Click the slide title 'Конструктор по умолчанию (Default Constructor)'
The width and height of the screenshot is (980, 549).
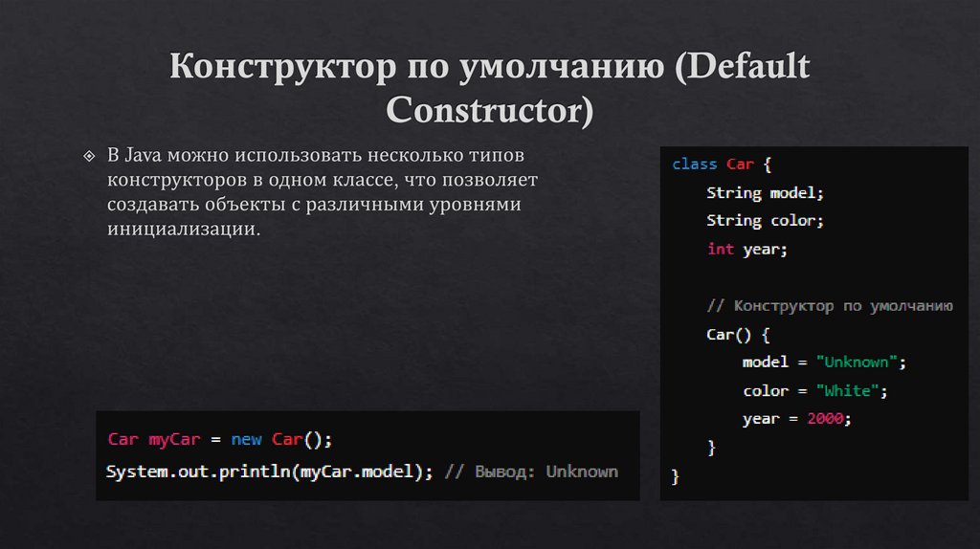pos(489,87)
